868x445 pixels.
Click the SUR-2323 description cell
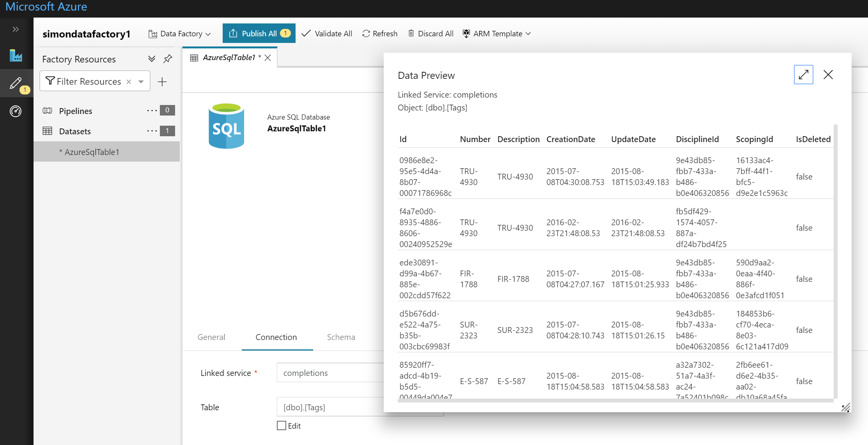click(515, 330)
